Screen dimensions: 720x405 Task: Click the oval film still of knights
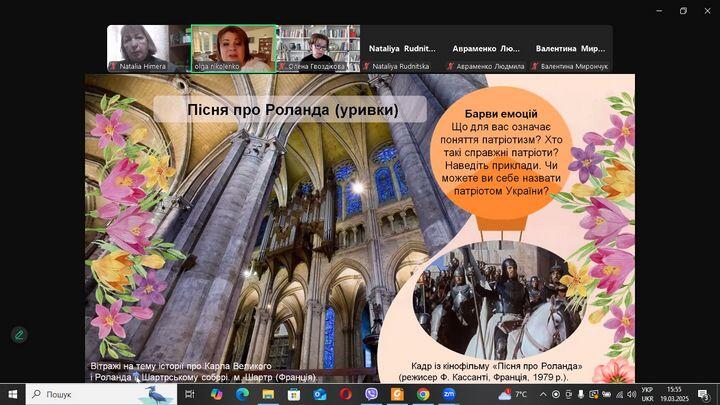pos(498,299)
